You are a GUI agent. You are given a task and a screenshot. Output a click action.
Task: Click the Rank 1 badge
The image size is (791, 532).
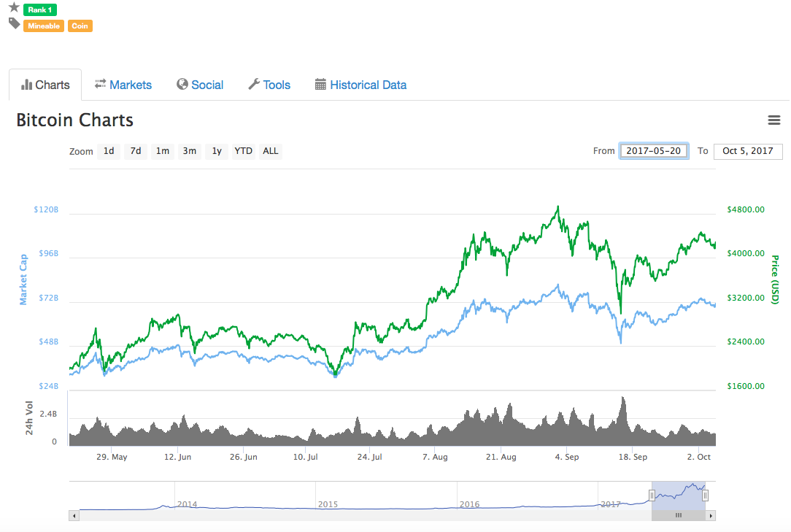tap(40, 9)
